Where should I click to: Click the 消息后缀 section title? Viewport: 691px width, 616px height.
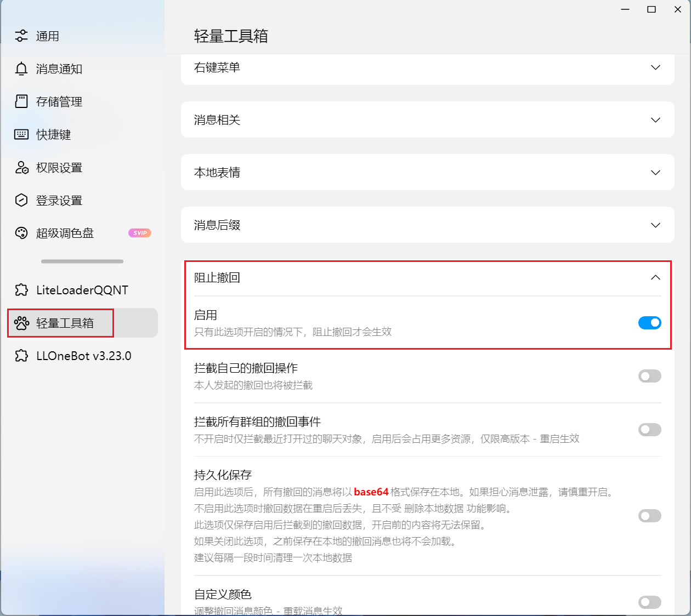click(x=217, y=225)
